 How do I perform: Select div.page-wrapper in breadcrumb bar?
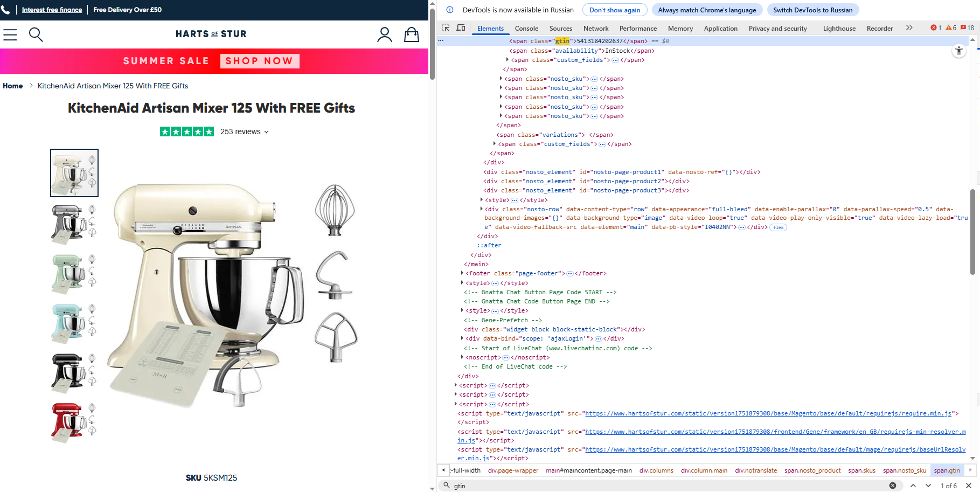[513, 470]
